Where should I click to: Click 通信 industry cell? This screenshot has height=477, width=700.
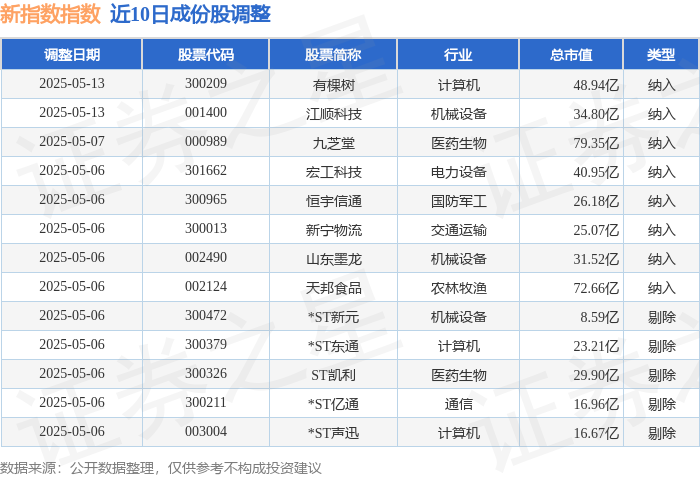click(x=458, y=404)
